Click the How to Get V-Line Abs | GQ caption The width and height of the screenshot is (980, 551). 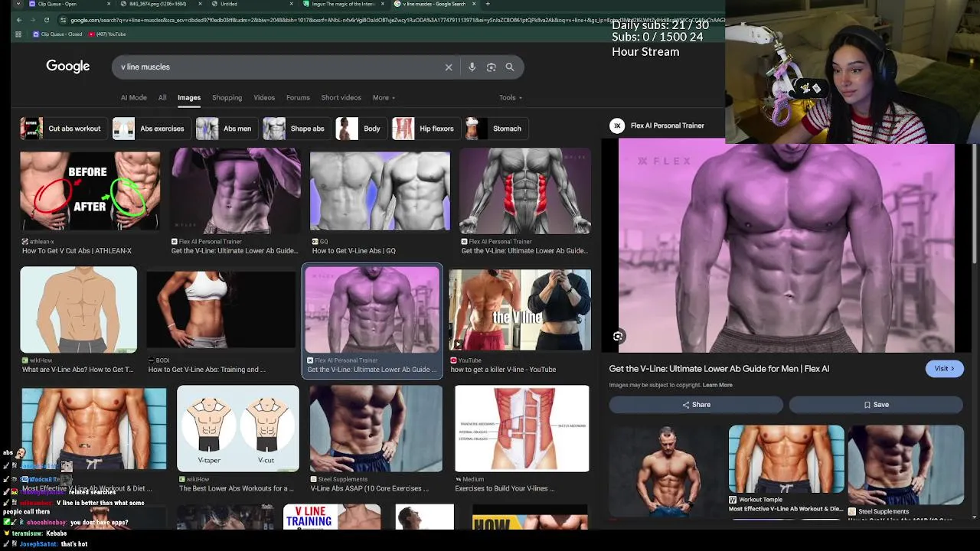tap(354, 251)
